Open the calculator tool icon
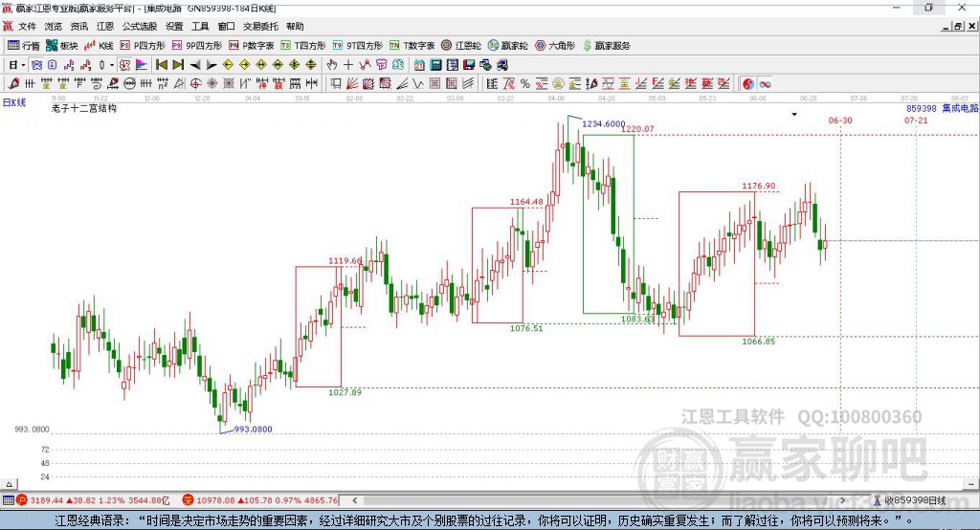The height and width of the screenshot is (530, 980). tap(436, 65)
